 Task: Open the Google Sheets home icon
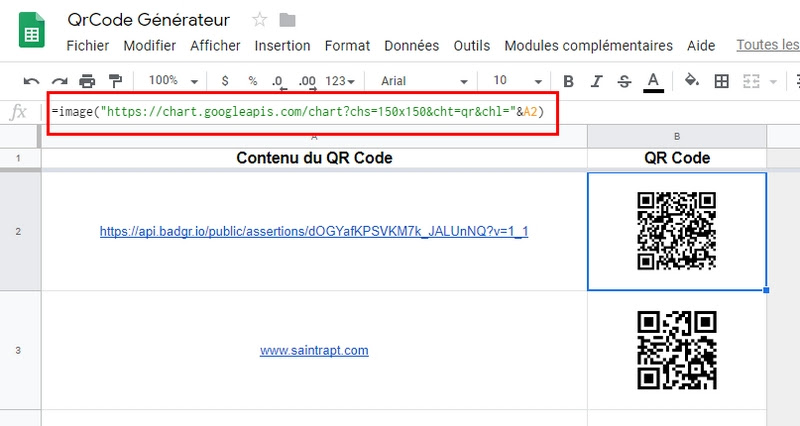[32, 30]
